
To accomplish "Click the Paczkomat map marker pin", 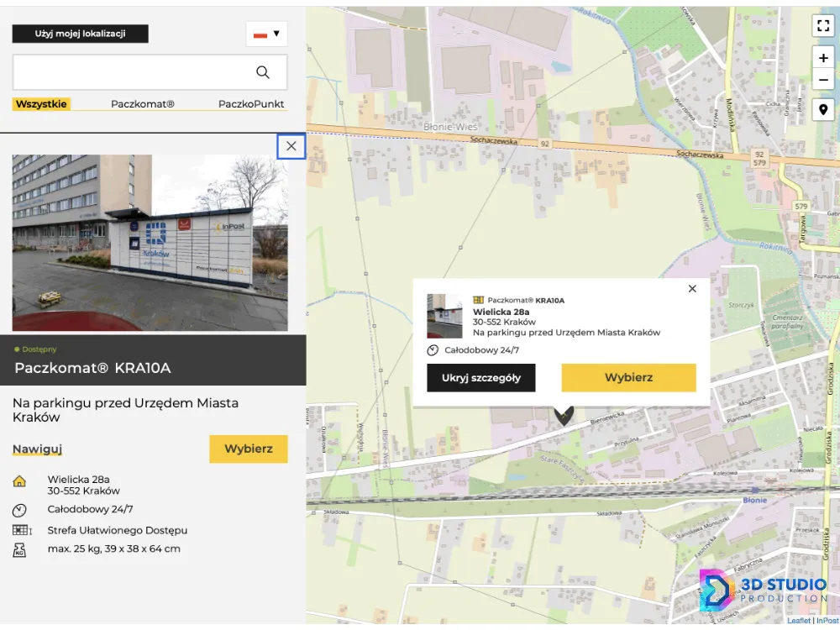I will tap(564, 415).
